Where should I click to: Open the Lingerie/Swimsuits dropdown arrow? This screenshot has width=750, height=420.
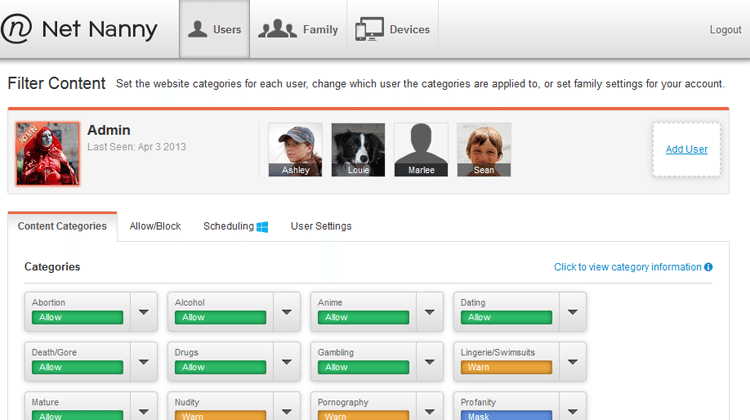[573, 362]
